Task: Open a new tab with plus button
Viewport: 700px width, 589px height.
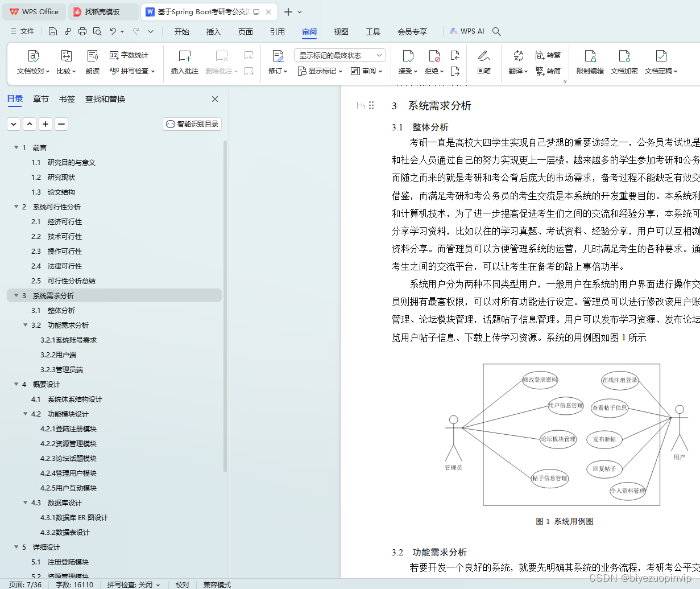Action: [288, 12]
